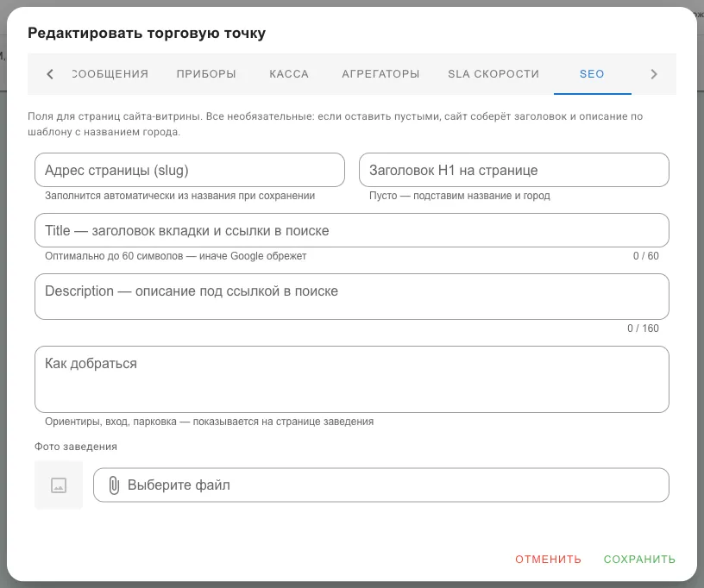This screenshot has width=704, height=588.
Task: Click the 0 / 160 description counter
Action: pyautogui.click(x=643, y=328)
